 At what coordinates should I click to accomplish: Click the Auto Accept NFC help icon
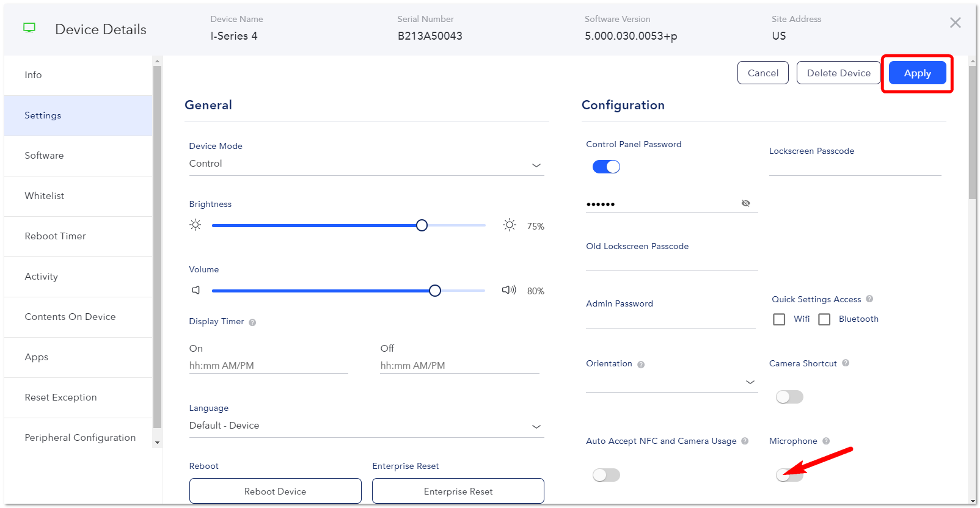[745, 441]
